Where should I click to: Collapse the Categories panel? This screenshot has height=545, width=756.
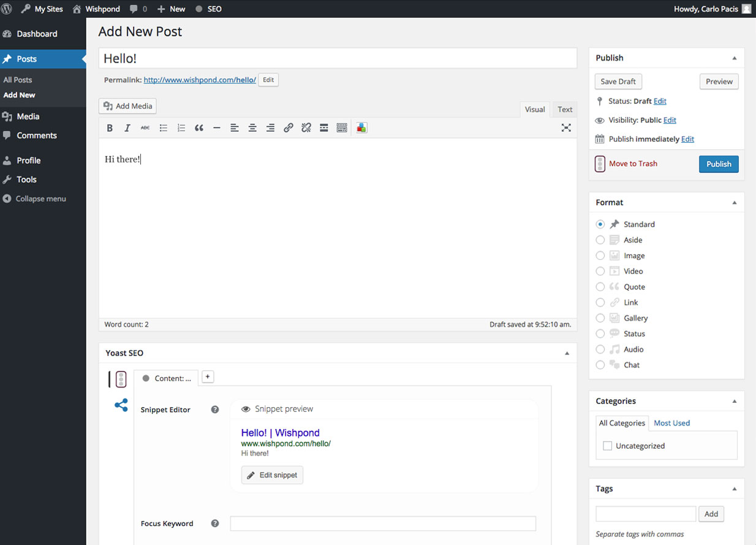[734, 401]
